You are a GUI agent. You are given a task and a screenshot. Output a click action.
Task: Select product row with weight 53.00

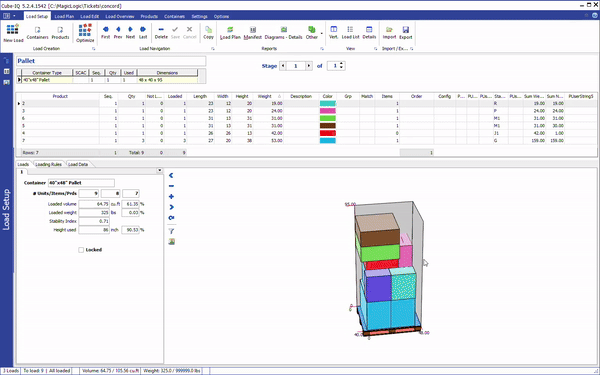click(x=306, y=141)
